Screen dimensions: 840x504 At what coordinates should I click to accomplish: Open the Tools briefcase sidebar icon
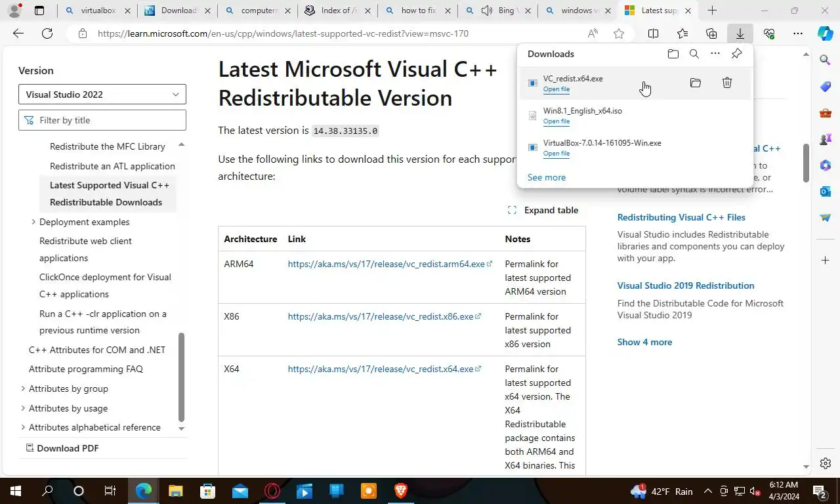[826, 113]
